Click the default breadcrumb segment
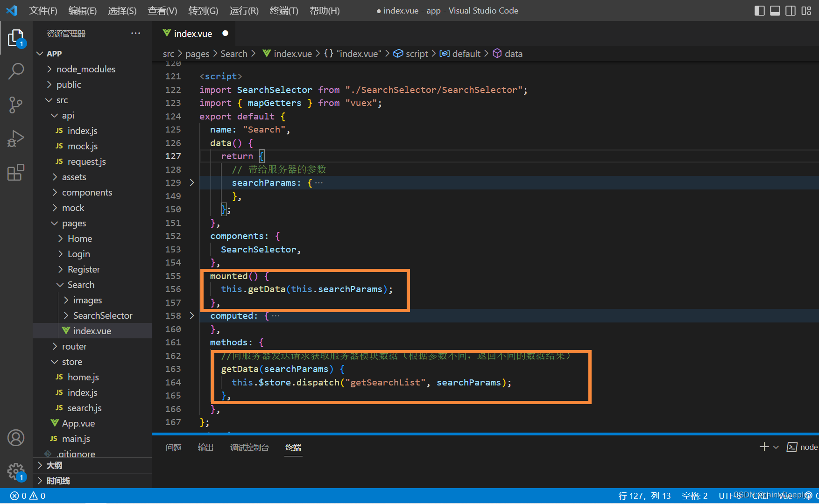Screen dimensions: 819x504 click(460, 54)
